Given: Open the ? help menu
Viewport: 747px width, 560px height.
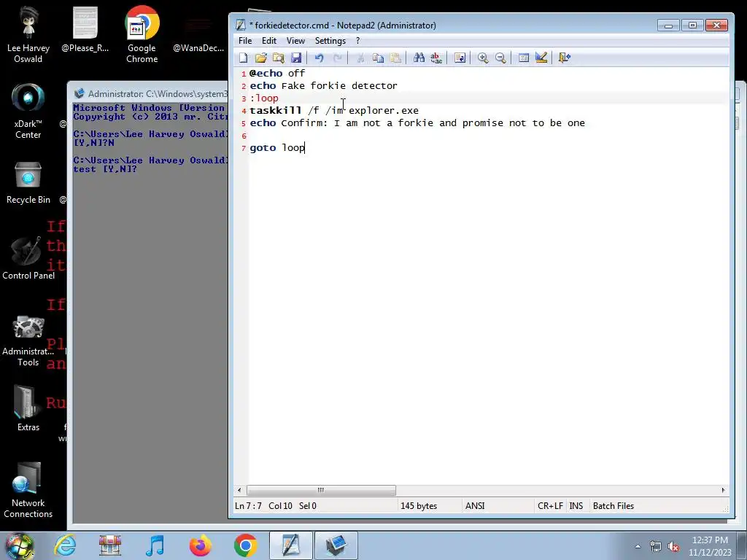Looking at the screenshot, I should (357, 41).
